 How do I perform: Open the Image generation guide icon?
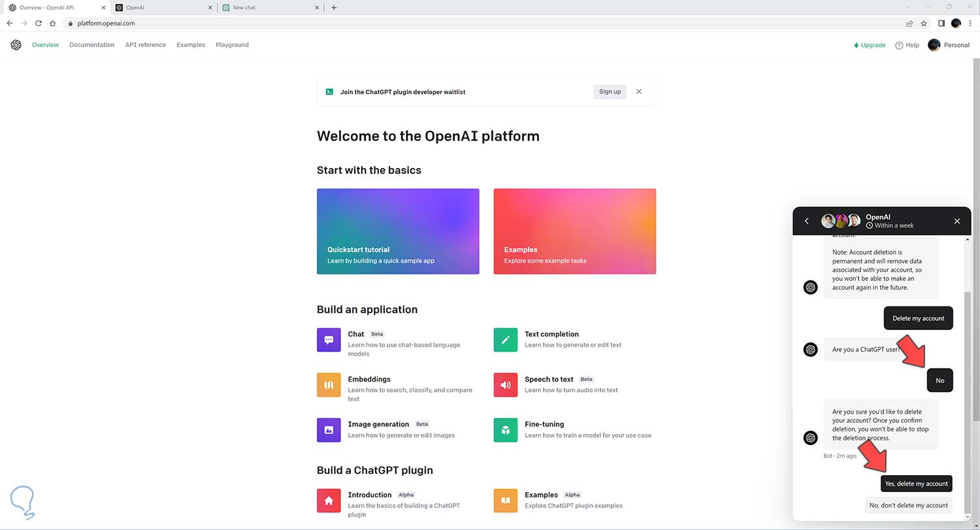tap(329, 430)
